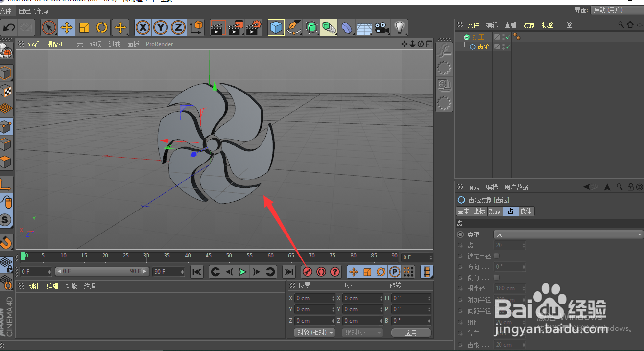Go to end of animation

(289, 272)
